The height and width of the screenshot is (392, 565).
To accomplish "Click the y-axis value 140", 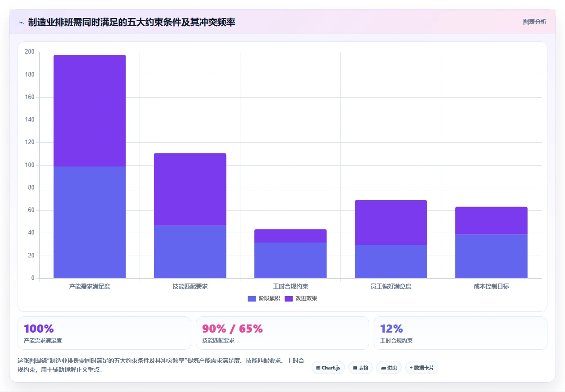I will [30, 120].
